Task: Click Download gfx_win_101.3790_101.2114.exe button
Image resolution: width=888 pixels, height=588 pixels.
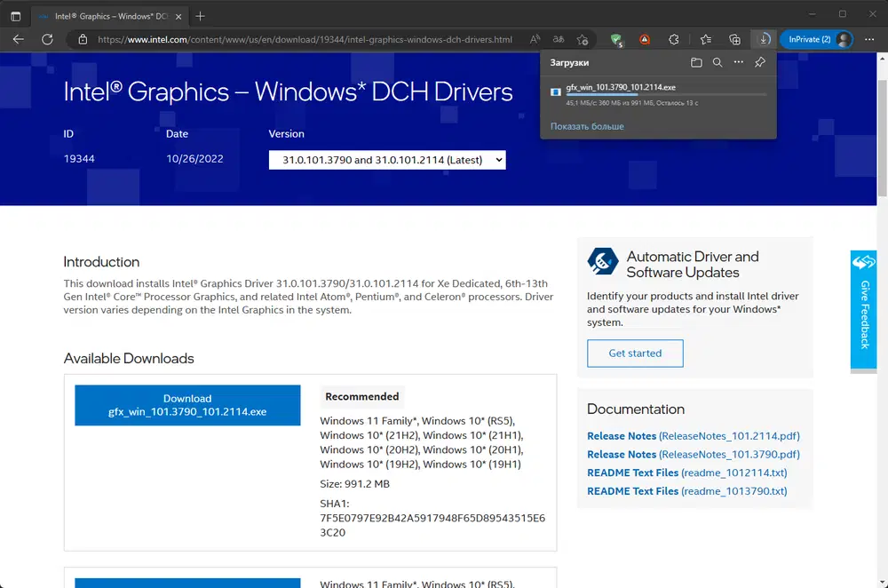Action: point(187,405)
